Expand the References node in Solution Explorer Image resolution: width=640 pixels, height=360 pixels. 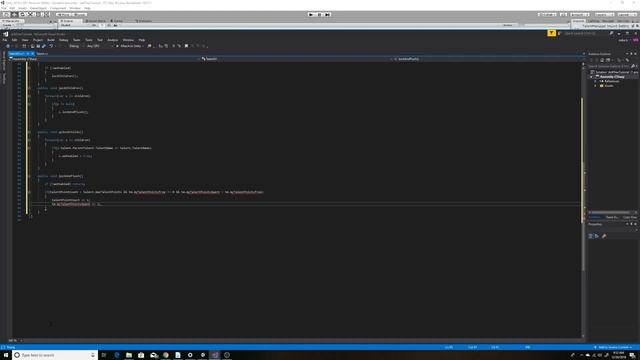pyautogui.click(x=595, y=81)
